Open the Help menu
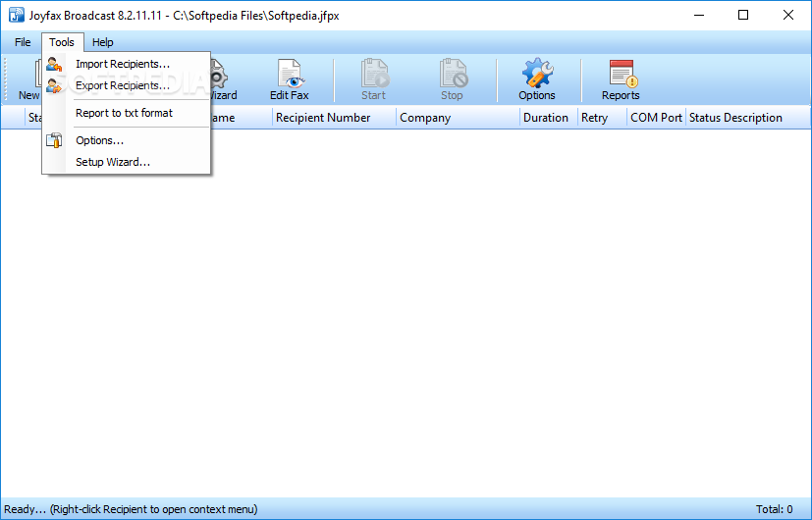 (102, 42)
